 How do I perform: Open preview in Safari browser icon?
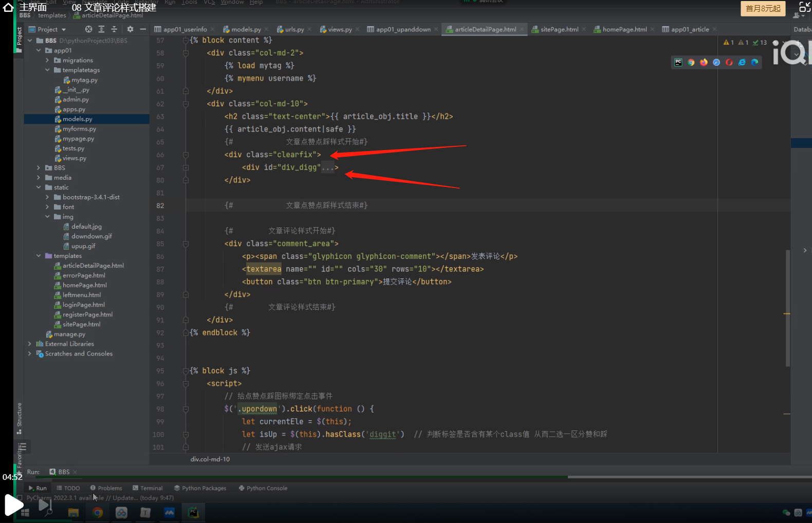(x=716, y=62)
